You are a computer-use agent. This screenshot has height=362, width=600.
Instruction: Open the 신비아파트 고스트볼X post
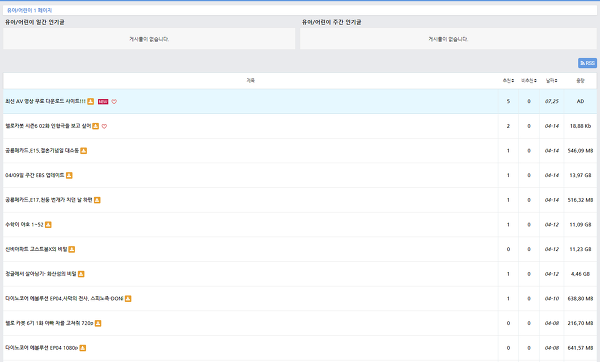(36, 249)
